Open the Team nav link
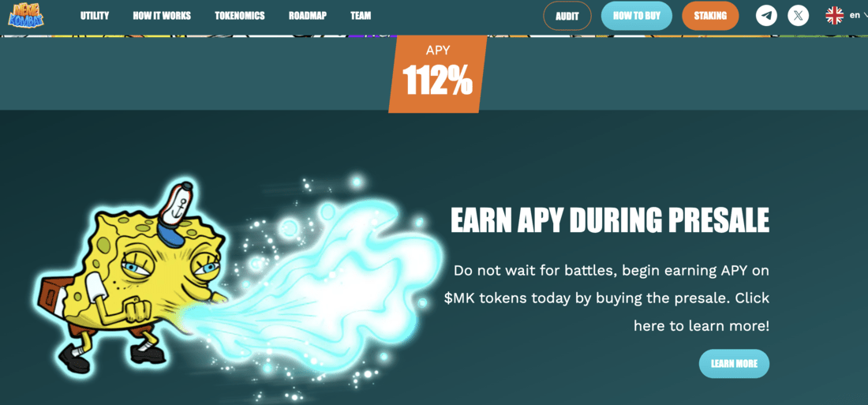Viewport: 868px width, 405px height. pyautogui.click(x=361, y=16)
